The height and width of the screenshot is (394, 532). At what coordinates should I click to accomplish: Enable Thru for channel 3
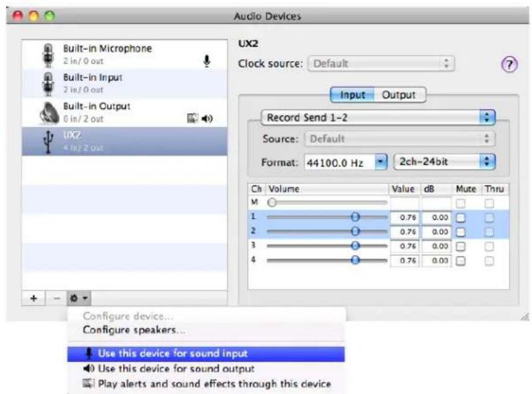(489, 246)
